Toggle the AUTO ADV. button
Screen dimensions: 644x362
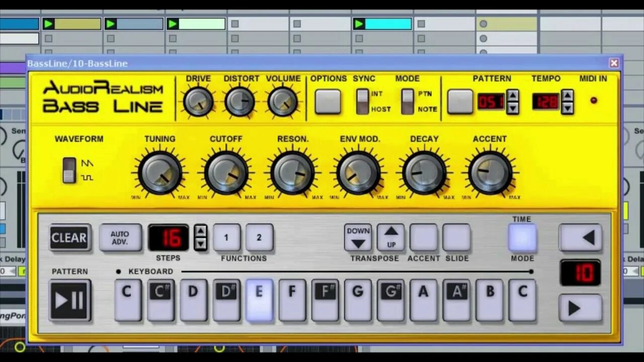coord(120,237)
